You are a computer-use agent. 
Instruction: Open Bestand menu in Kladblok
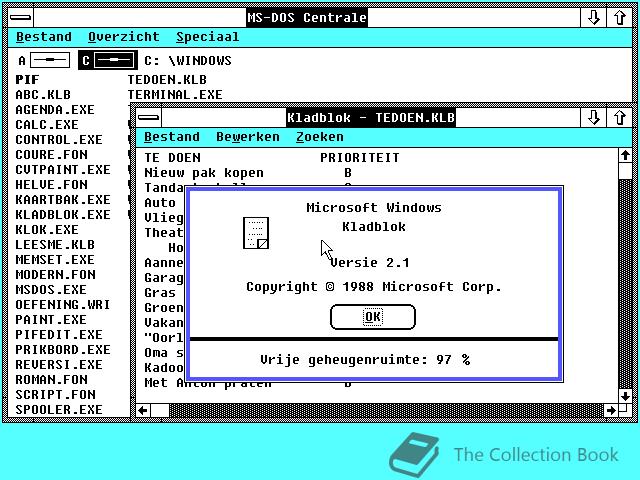(x=172, y=137)
